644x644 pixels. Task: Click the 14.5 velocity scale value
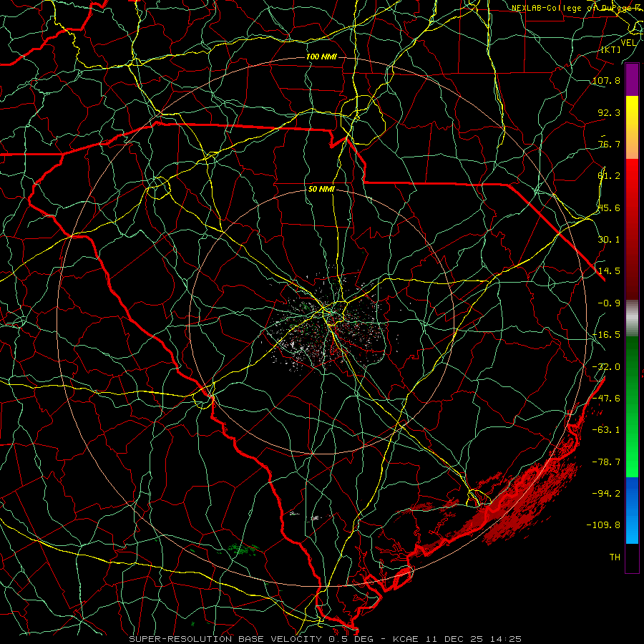coord(609,271)
